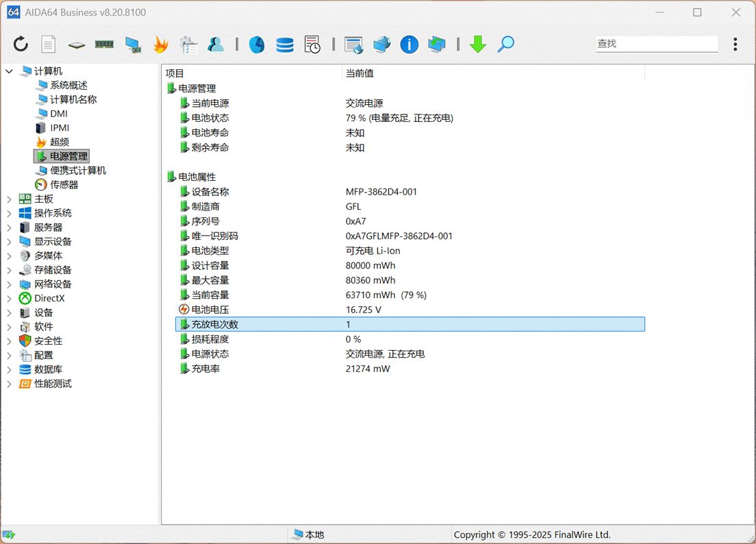Screen dimensions: 756x544
Task: Open the Report document icon
Action: (x=48, y=45)
